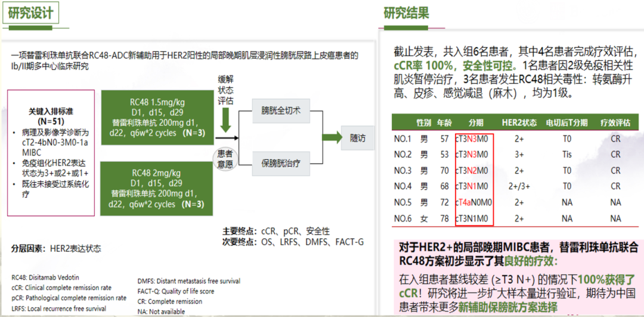Click the footnote cCR: Clinical complete remission rate

61,287
